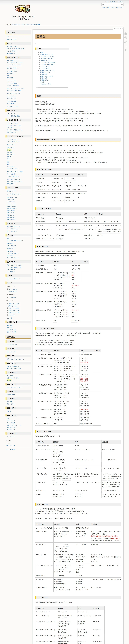The height and width of the screenshot is (644, 129).
Task: Open 超越について link
Action: (11, 148)
